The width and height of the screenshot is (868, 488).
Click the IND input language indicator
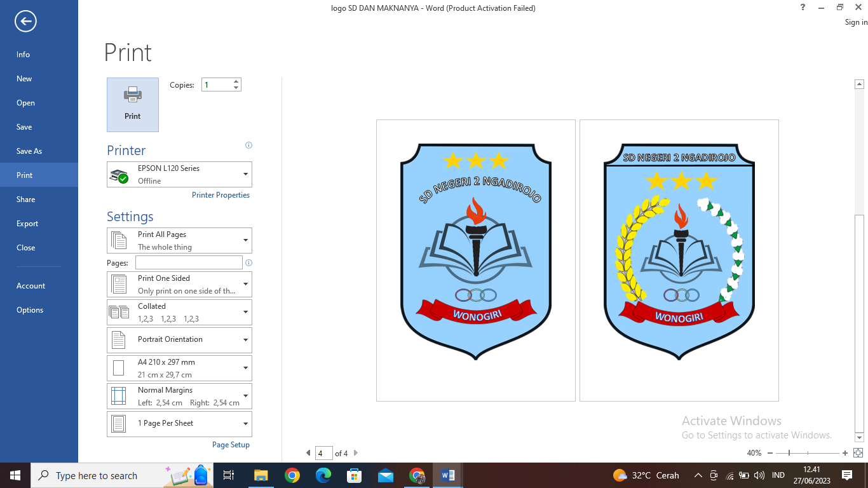[x=778, y=475]
